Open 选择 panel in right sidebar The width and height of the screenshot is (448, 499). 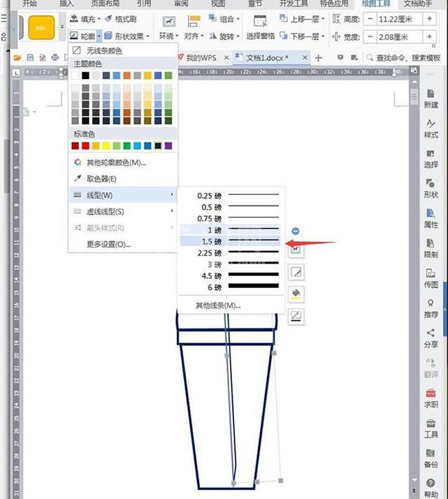(x=431, y=159)
